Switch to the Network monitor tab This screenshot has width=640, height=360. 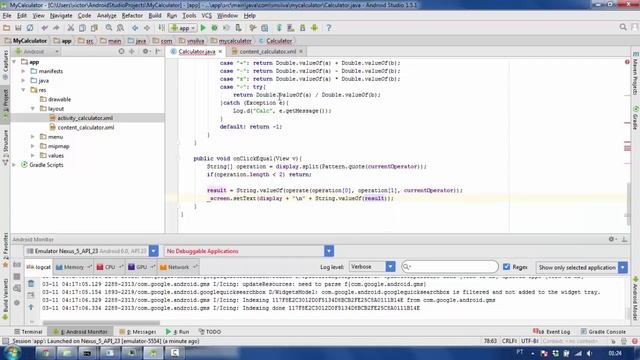178,267
